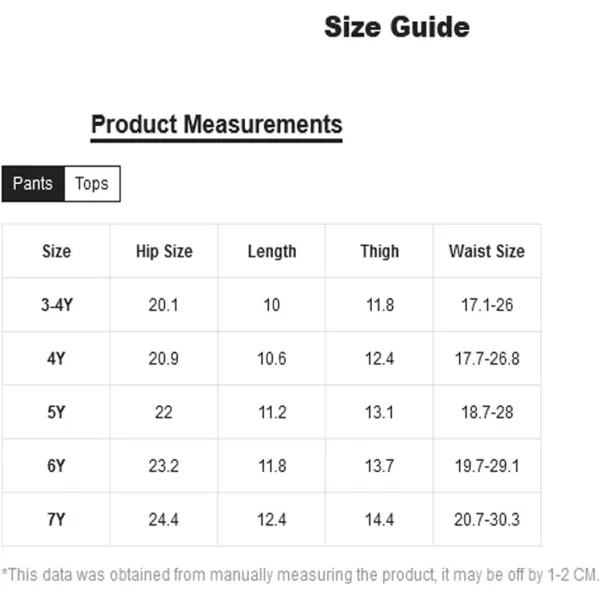Select the Thigh column header
600x600 pixels.
pyautogui.click(x=380, y=251)
